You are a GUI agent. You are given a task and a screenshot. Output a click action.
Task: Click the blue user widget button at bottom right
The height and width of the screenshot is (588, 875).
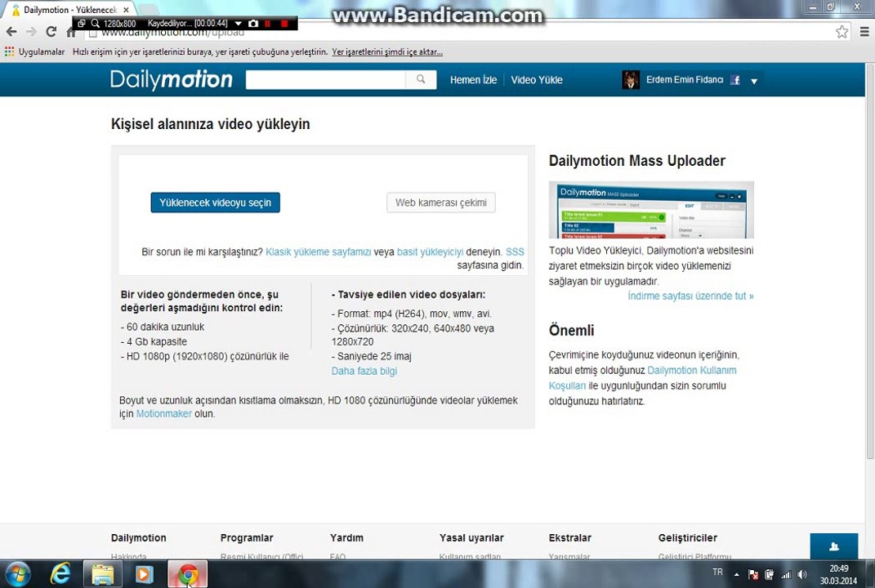[x=833, y=546]
